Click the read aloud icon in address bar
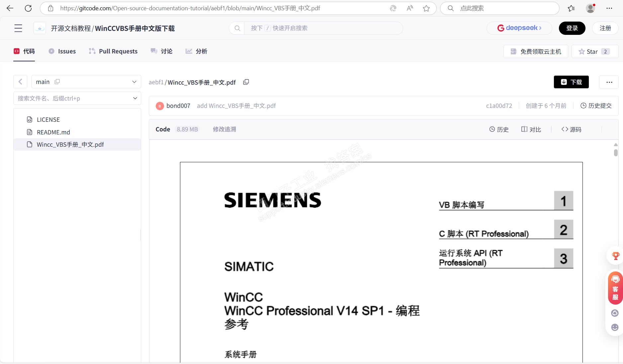Image resolution: width=623 pixels, height=364 pixels. [x=410, y=8]
